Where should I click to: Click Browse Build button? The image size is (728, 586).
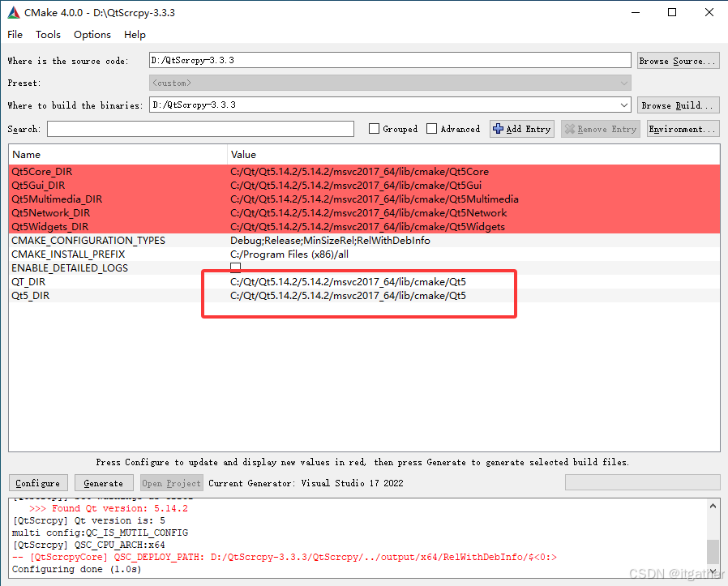679,105
